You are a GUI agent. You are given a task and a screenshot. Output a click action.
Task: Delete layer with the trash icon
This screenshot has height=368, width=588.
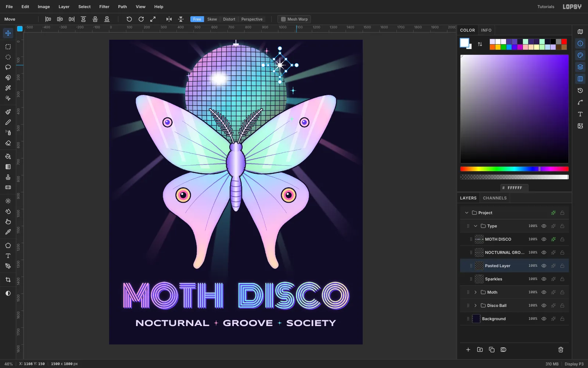point(561,350)
